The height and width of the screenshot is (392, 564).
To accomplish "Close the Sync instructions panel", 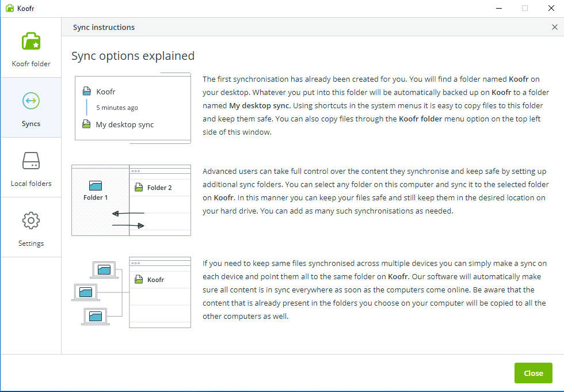I will pos(555,27).
